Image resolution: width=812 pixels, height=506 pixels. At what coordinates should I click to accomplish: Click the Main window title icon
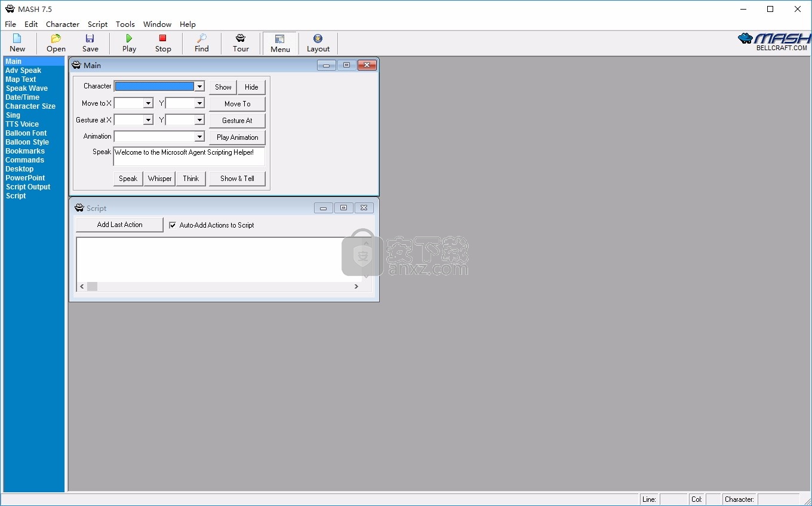(x=76, y=65)
